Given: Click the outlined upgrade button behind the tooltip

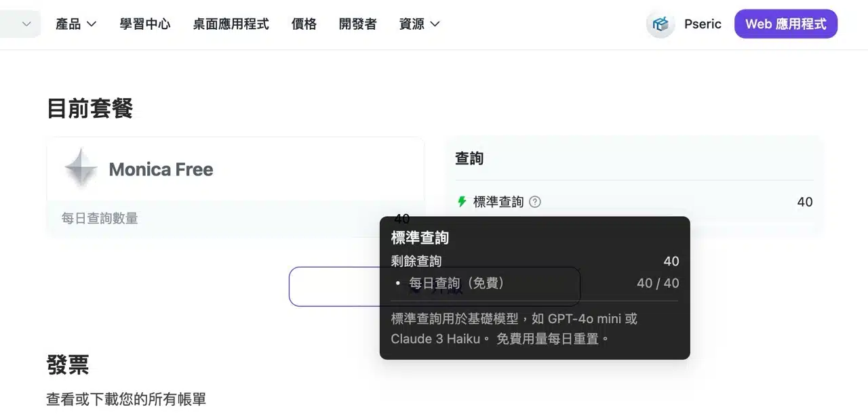Looking at the screenshot, I should (332, 287).
